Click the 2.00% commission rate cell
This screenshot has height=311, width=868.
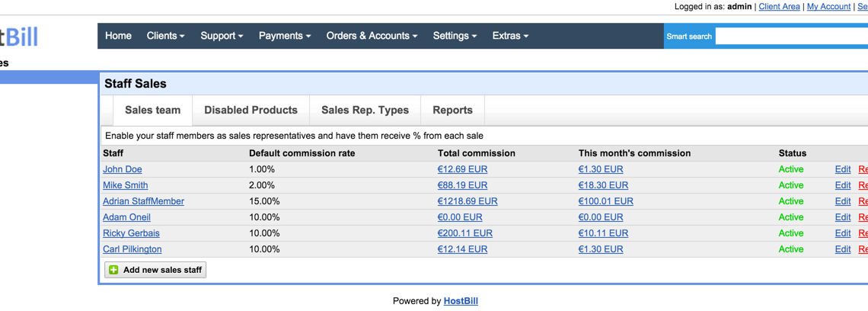(262, 185)
